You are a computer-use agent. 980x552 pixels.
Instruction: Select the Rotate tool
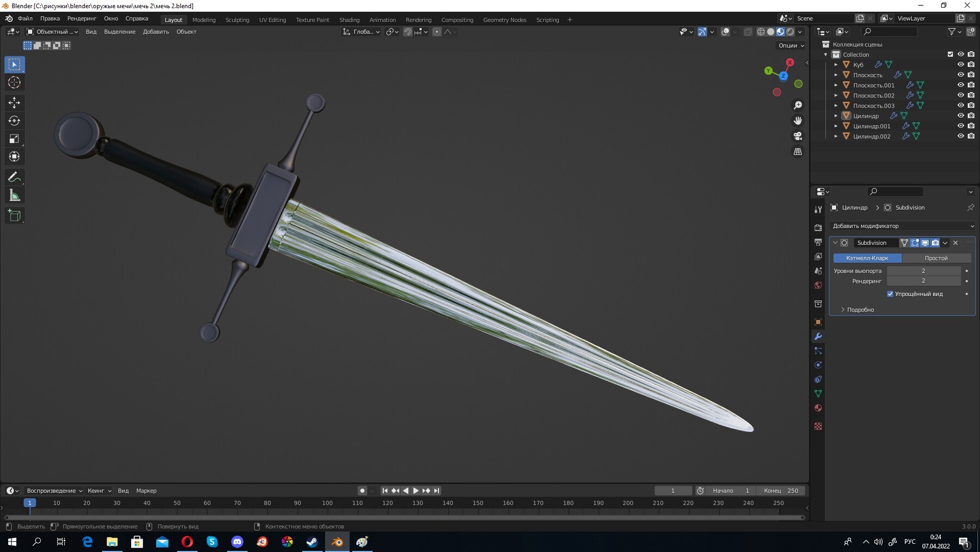pyautogui.click(x=14, y=120)
